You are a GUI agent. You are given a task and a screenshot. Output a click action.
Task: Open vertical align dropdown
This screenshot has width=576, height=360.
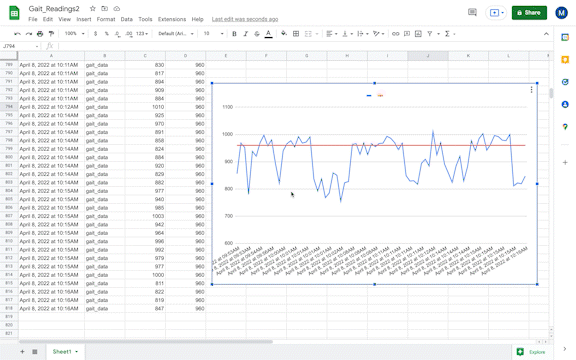(347, 34)
